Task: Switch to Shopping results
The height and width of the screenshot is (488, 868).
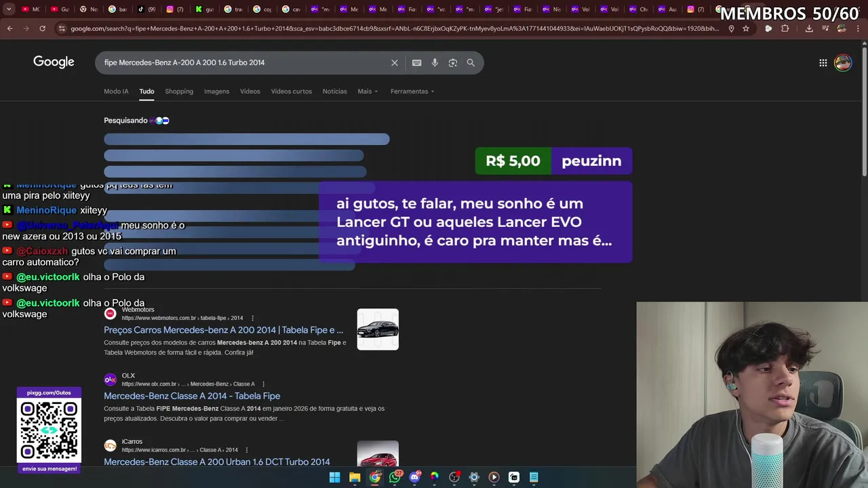Action: (179, 91)
